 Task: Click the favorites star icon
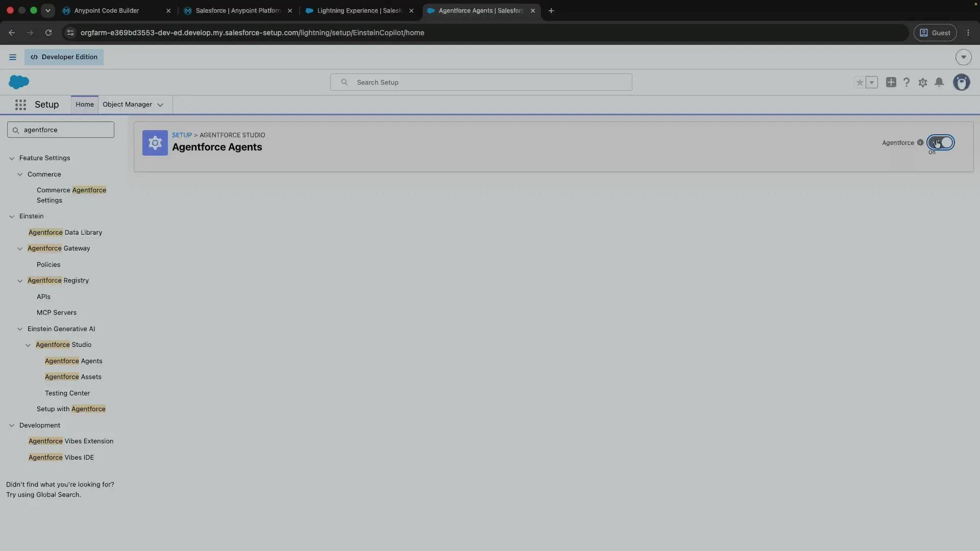pos(860,82)
